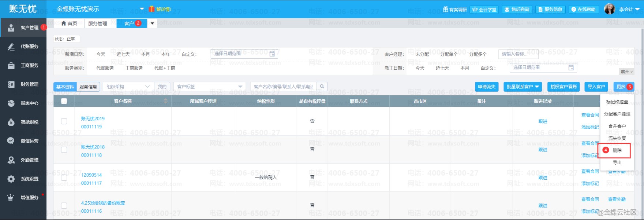Click the search magnifier icon

322,87
